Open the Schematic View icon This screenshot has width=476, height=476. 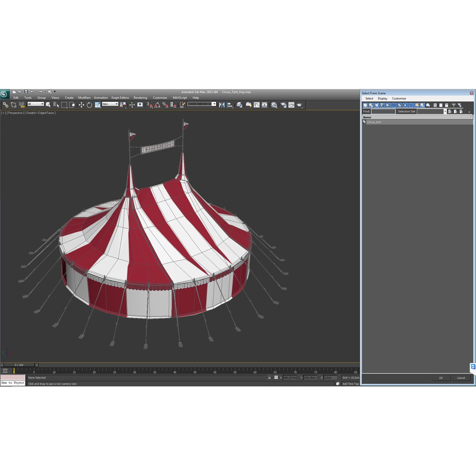coord(265,105)
